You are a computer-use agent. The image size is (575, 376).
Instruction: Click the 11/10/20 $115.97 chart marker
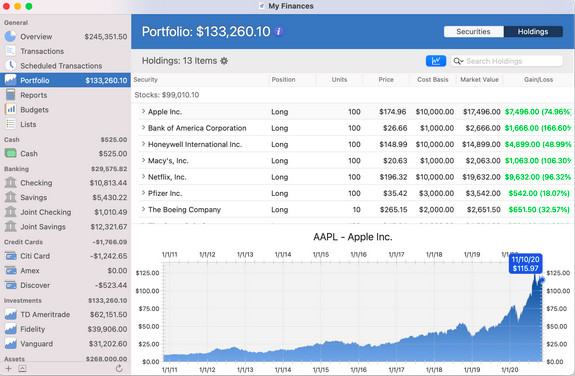(x=525, y=264)
